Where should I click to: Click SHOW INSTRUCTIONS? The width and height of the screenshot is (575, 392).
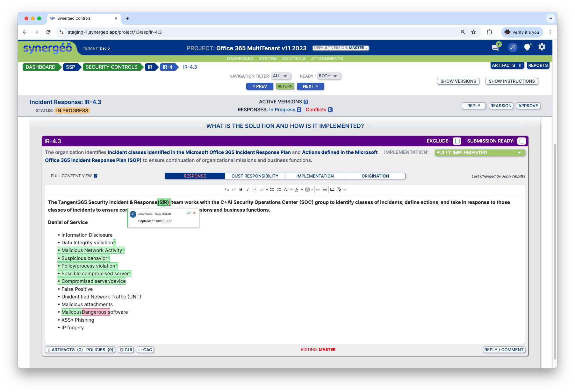click(x=512, y=81)
